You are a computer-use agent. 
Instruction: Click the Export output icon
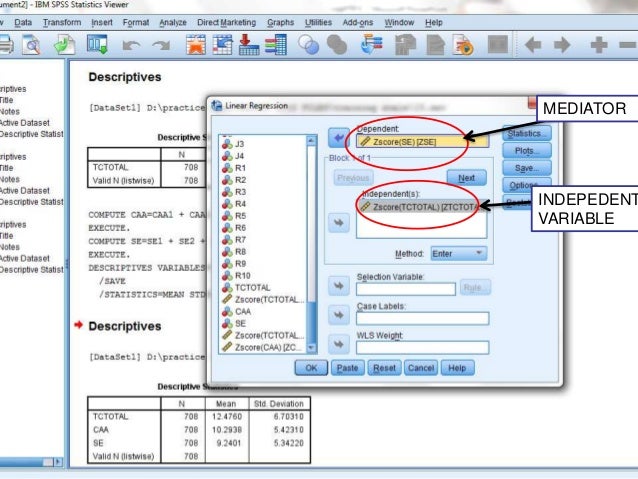(x=64, y=44)
